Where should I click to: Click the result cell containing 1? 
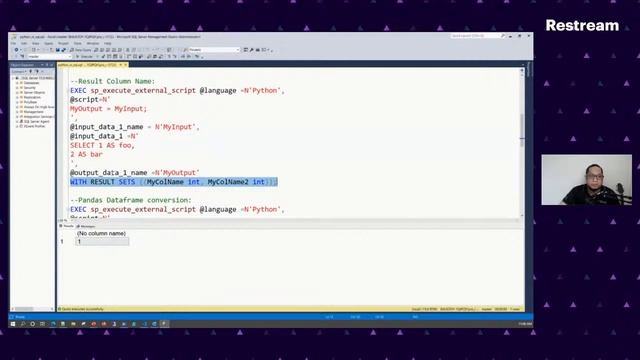pos(102,242)
